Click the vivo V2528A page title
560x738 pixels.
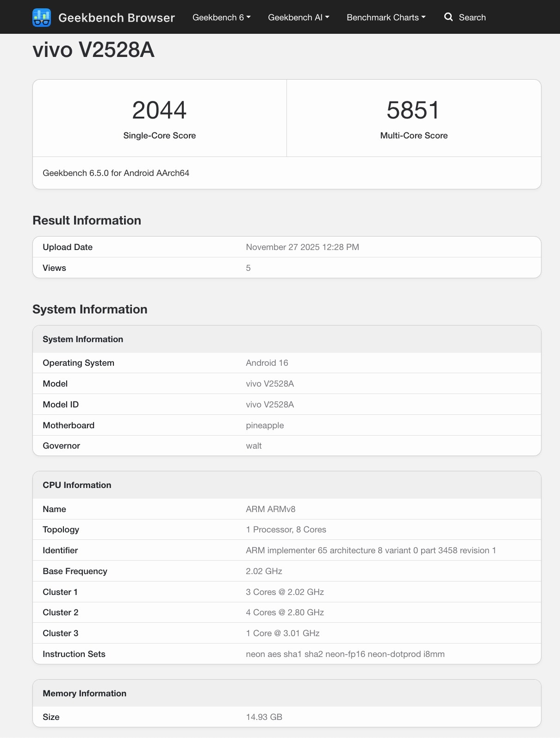pos(93,50)
